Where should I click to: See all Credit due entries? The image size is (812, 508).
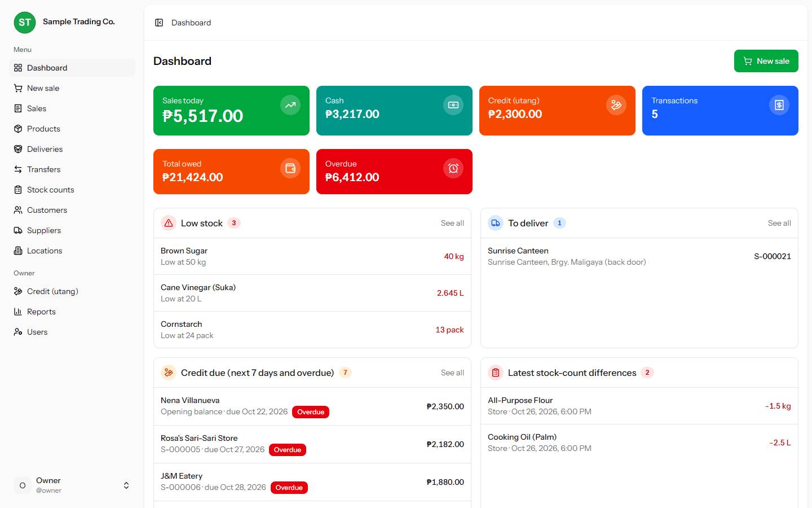click(x=452, y=373)
